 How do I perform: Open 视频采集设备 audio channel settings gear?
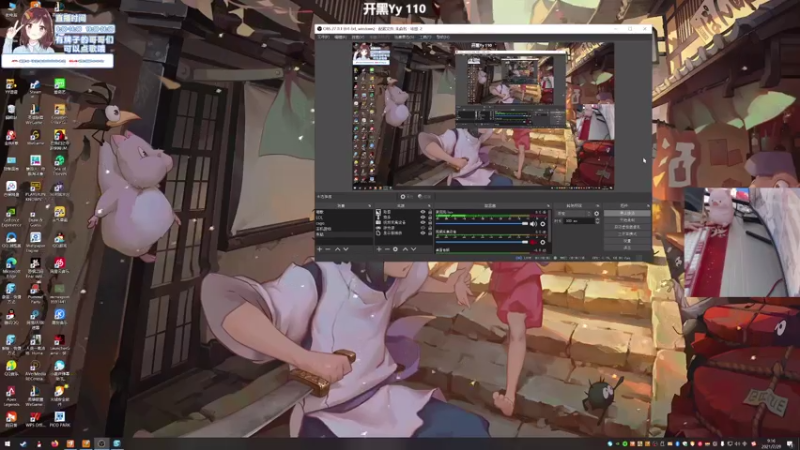[543, 242]
